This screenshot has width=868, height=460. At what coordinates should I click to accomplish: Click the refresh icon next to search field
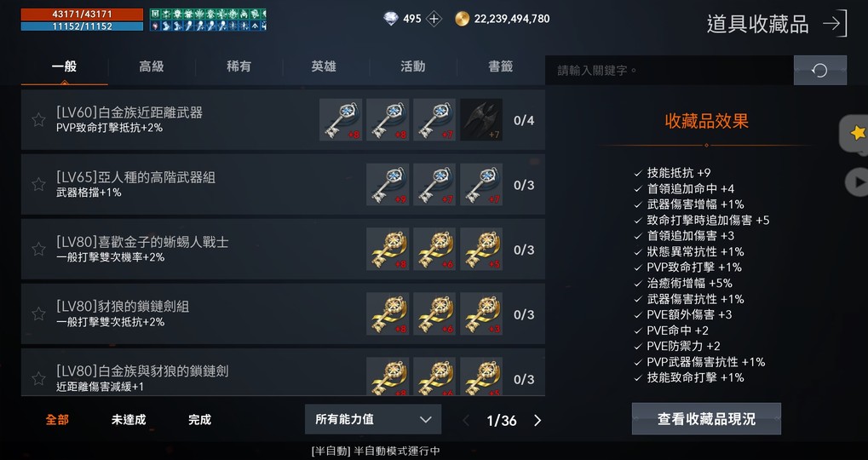(x=819, y=71)
